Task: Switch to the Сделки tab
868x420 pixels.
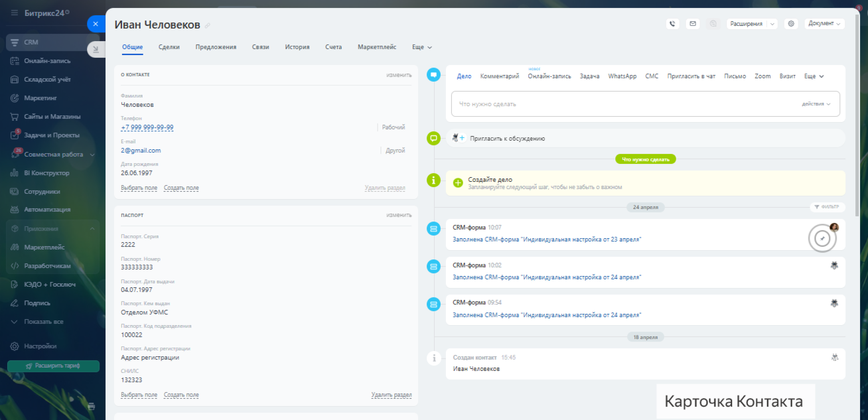Action: point(169,47)
